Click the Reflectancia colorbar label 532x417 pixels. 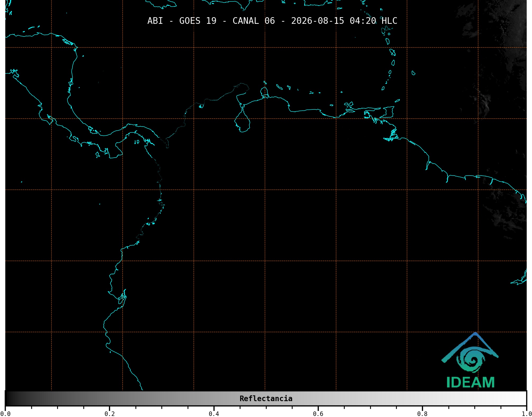[266, 398]
